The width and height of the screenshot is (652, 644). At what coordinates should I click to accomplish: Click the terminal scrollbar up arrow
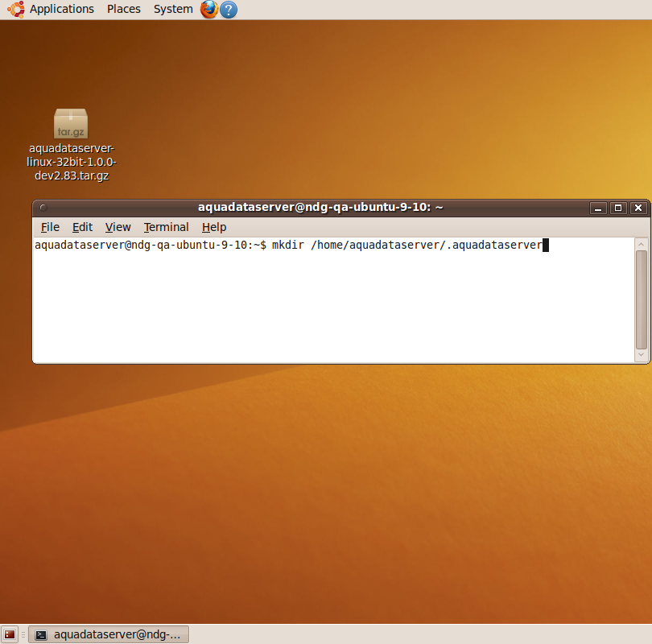click(642, 244)
